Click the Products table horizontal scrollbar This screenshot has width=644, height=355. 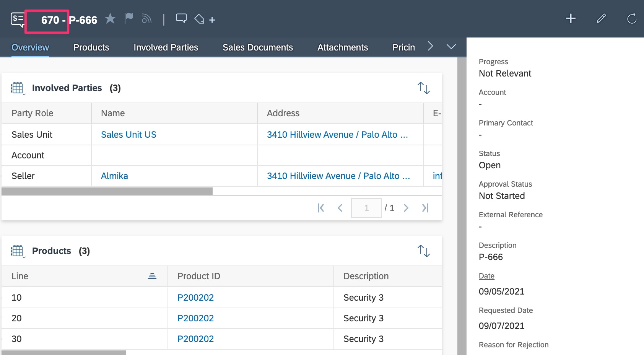point(64,353)
